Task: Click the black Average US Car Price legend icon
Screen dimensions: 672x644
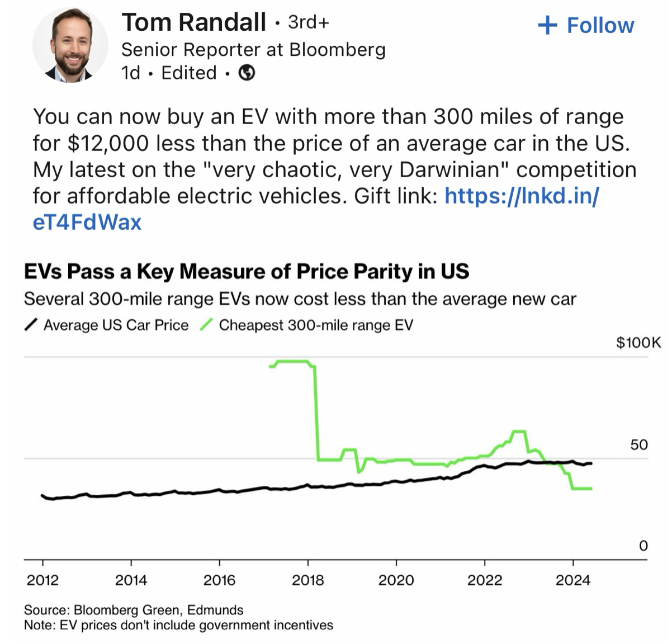Action: coord(32,325)
